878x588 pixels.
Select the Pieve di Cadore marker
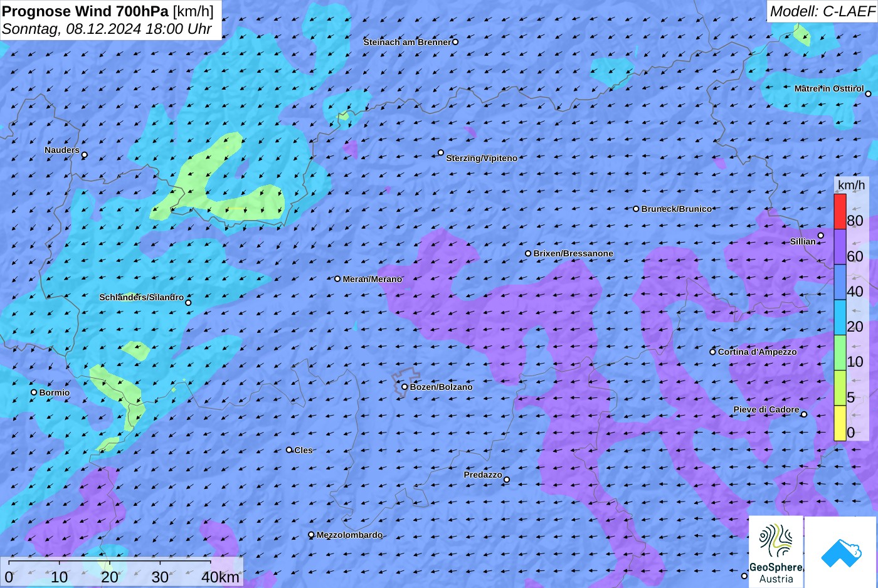pyautogui.click(x=804, y=414)
